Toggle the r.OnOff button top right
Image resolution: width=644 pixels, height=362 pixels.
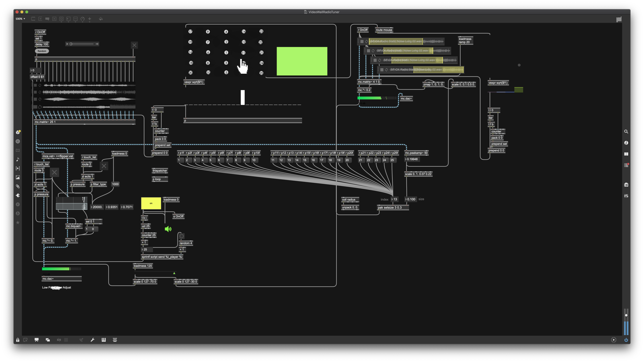pos(363,30)
